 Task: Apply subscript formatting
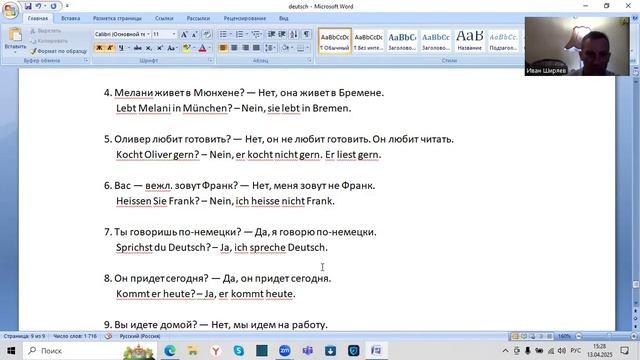[149, 48]
